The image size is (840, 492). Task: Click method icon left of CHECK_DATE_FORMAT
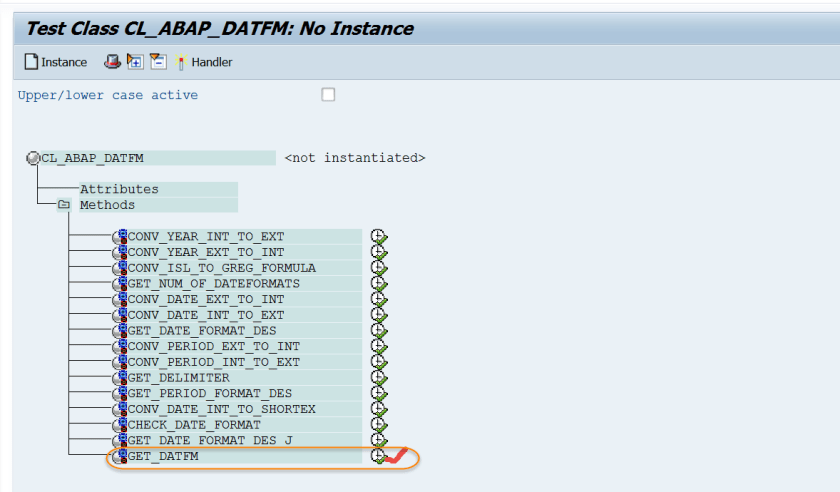pyautogui.click(x=120, y=424)
